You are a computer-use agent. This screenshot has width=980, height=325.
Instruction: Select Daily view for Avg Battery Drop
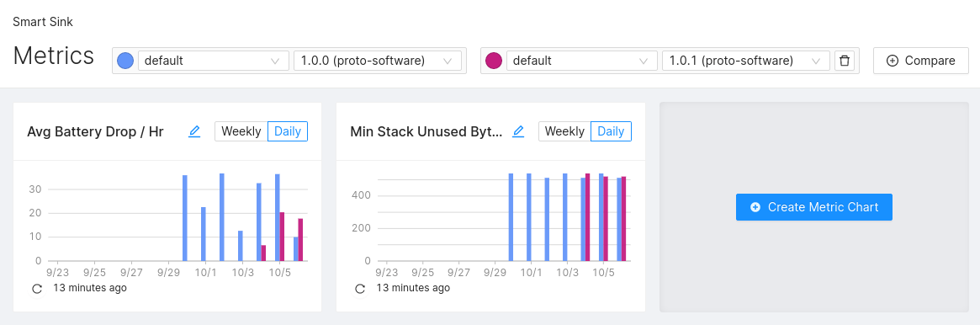[x=288, y=131]
